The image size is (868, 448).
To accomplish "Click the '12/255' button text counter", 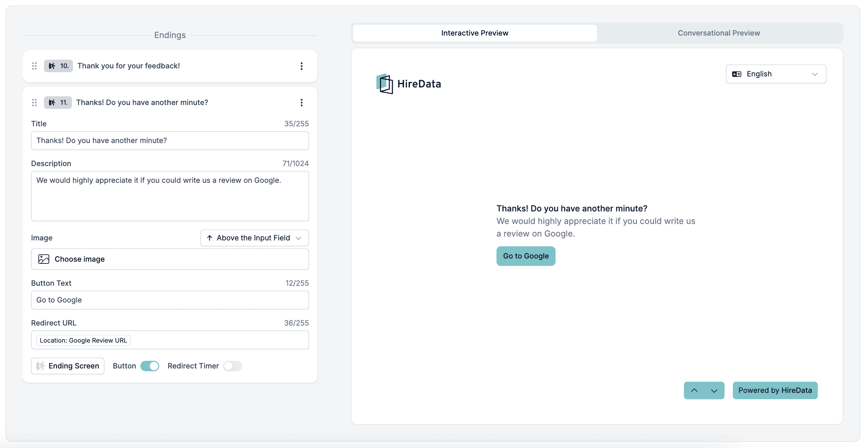I will click(x=297, y=283).
